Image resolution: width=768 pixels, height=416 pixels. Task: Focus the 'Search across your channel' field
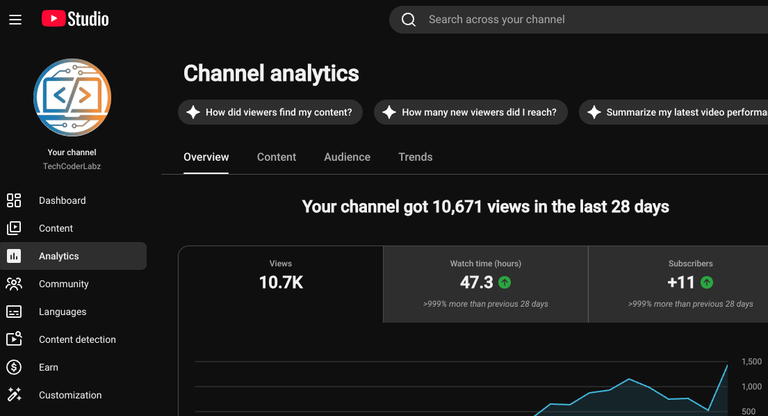pos(578,20)
